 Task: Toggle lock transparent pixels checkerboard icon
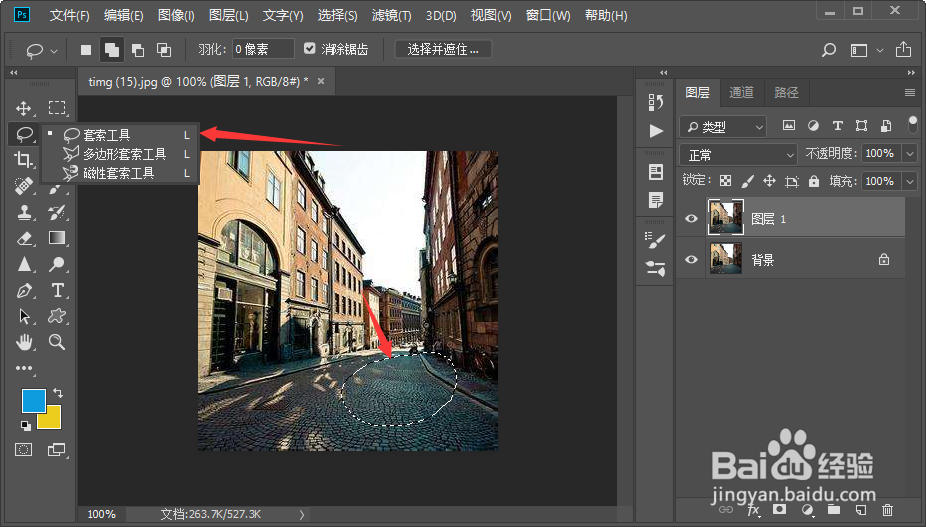(725, 181)
